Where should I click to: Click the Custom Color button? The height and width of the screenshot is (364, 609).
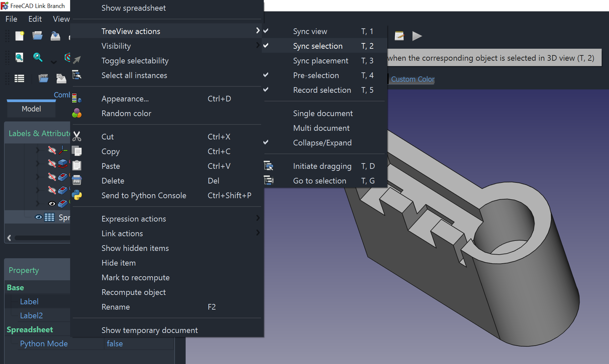412,79
